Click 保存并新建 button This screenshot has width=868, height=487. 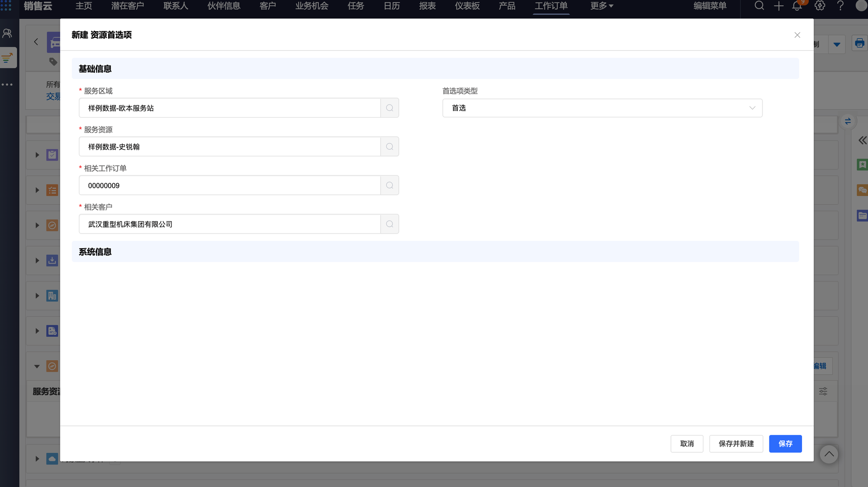coord(736,444)
